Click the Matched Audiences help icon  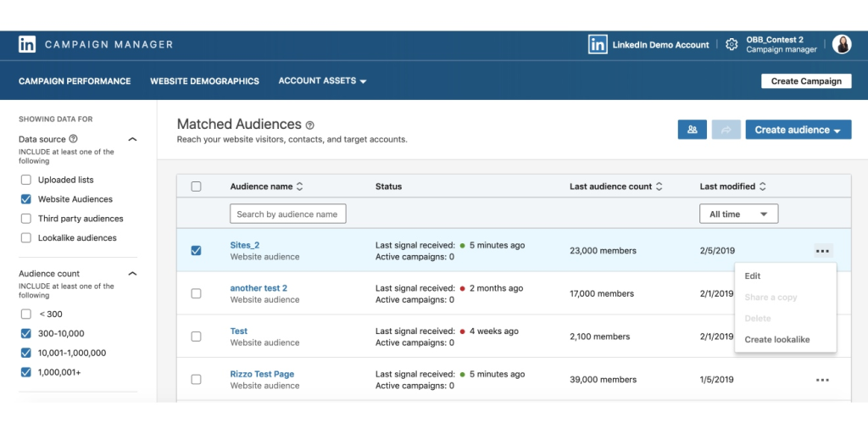[310, 125]
